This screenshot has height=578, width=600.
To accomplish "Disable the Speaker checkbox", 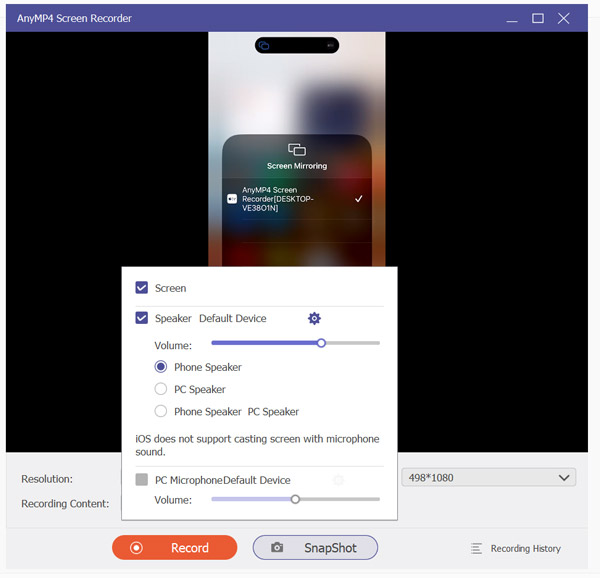I will [x=142, y=318].
